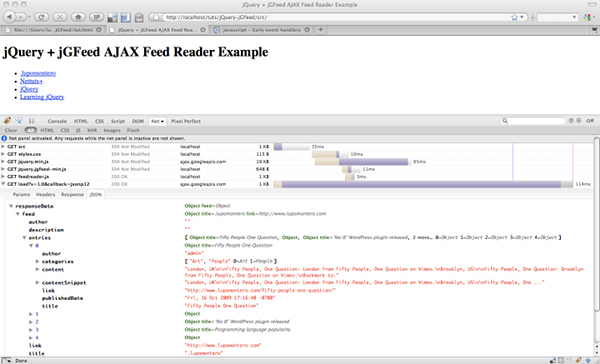Filter Net requests by CSS
The image size is (600, 364).
65,130
